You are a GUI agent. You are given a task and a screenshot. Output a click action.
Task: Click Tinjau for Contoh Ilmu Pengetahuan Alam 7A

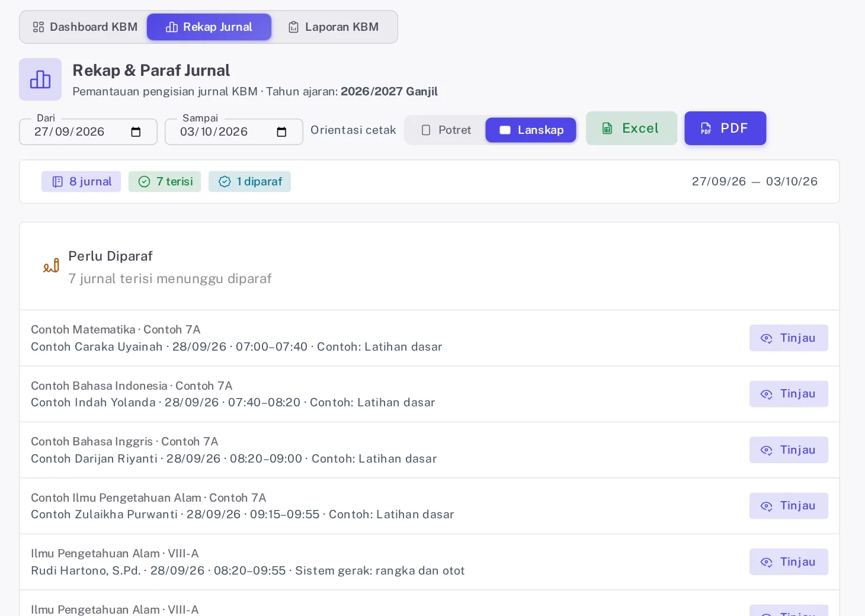789,506
